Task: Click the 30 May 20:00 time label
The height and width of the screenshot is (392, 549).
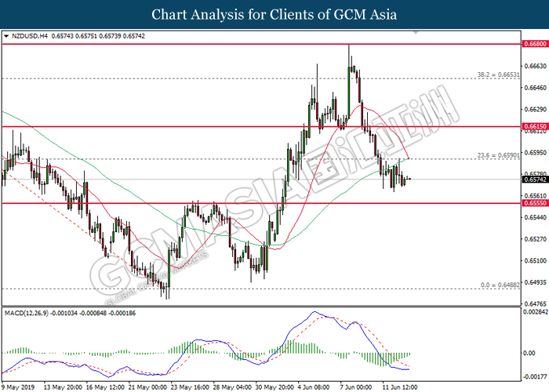Action: tap(274, 387)
